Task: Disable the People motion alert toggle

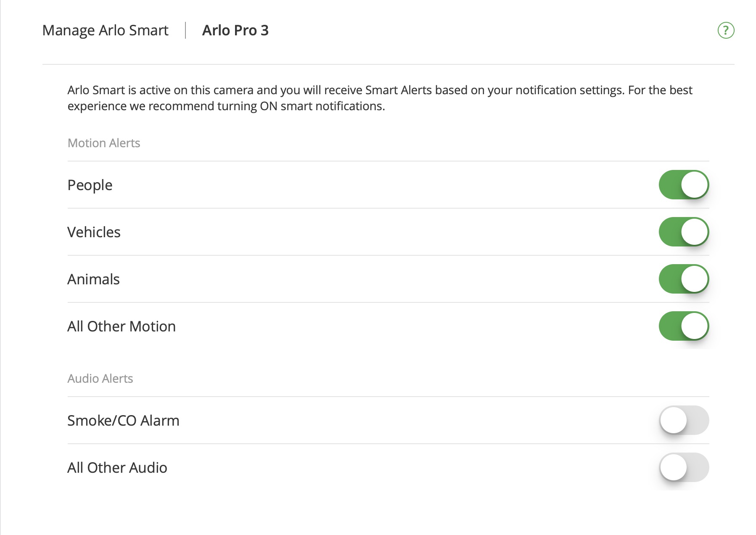Action: 684,185
